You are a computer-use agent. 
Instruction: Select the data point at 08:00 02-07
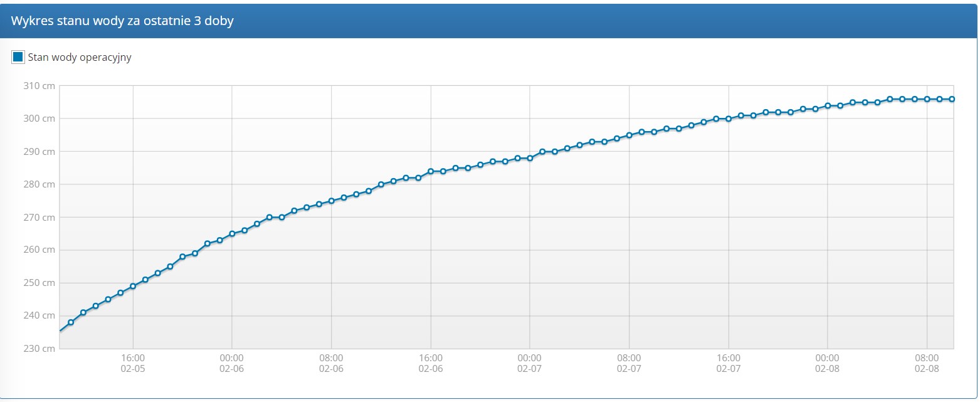[x=629, y=135]
